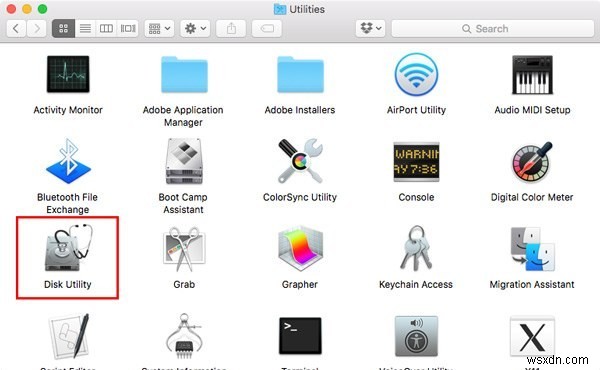Open the Adobe Installers folder
Screen dimensions: 600x370
click(300, 75)
